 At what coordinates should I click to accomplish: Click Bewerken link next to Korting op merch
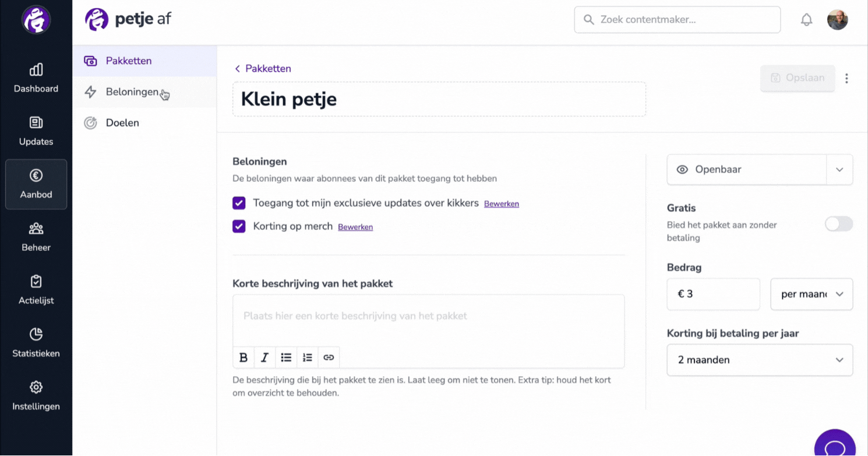355,227
